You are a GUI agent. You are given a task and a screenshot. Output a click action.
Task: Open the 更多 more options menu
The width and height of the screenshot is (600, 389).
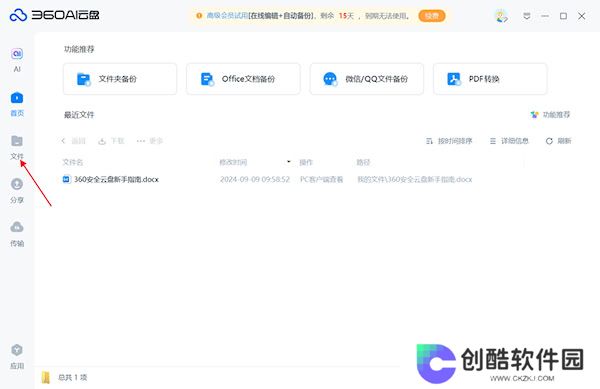pyautogui.click(x=150, y=141)
